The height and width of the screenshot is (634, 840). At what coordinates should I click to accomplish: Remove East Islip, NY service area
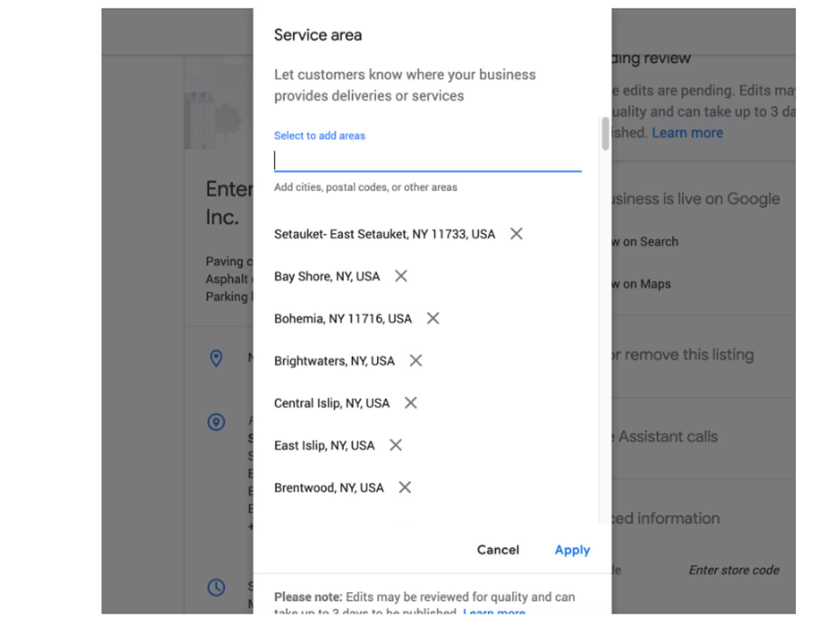pos(396,445)
